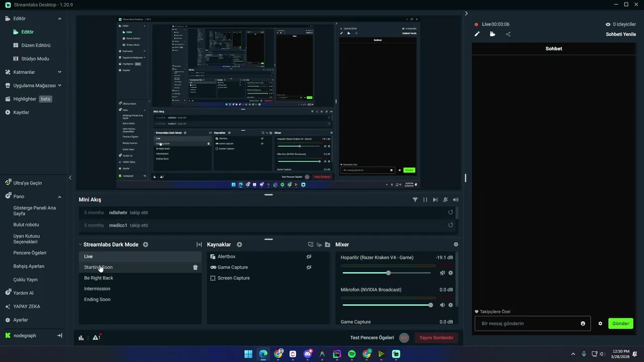
Task: Collapse the Pano sidebar section
Action: 59,197
